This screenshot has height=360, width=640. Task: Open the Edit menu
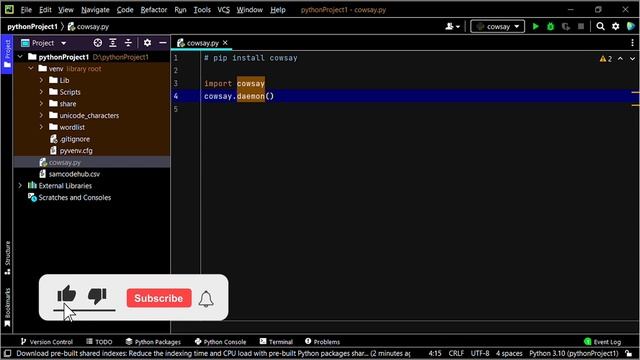coord(45,10)
